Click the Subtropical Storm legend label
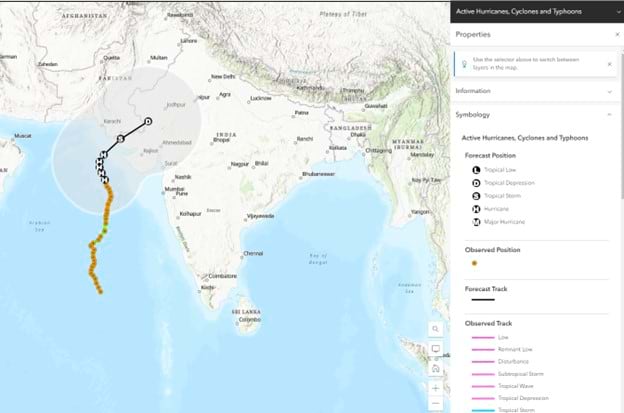The width and height of the screenshot is (624, 413). click(x=521, y=374)
